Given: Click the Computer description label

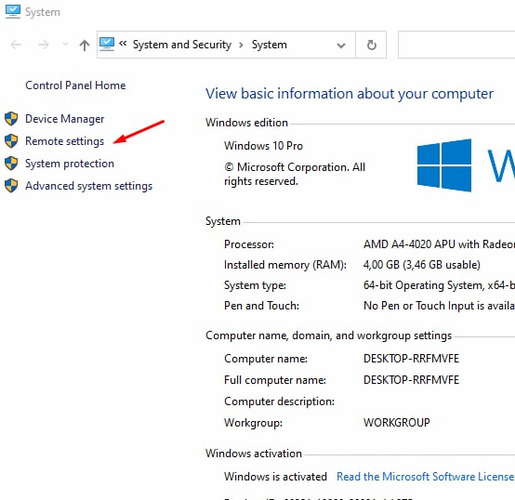Looking at the screenshot, I should tap(279, 401).
